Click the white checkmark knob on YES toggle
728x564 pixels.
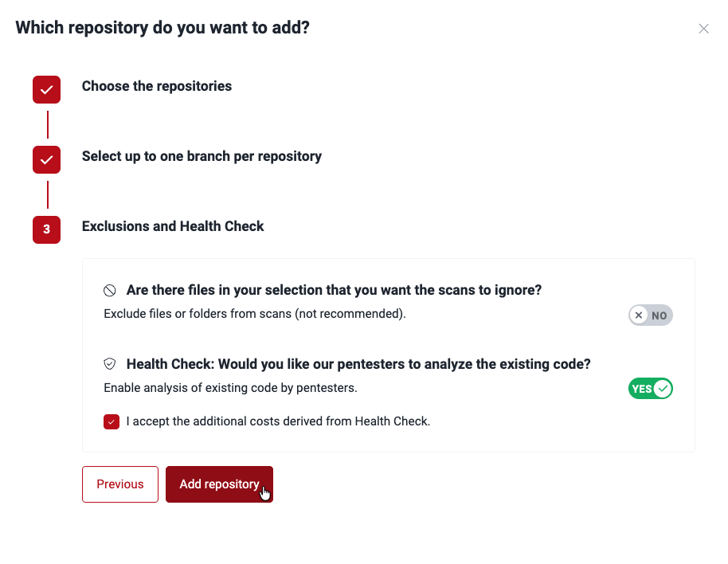(x=662, y=389)
